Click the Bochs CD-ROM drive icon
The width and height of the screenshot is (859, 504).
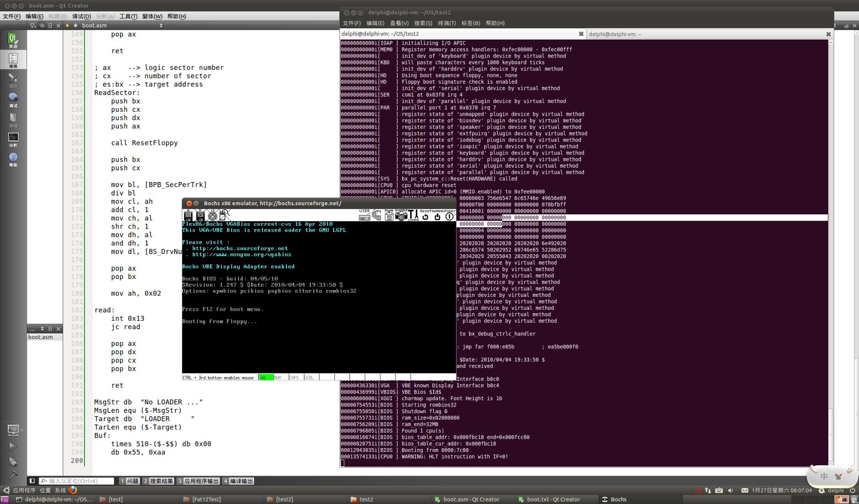pos(212,216)
